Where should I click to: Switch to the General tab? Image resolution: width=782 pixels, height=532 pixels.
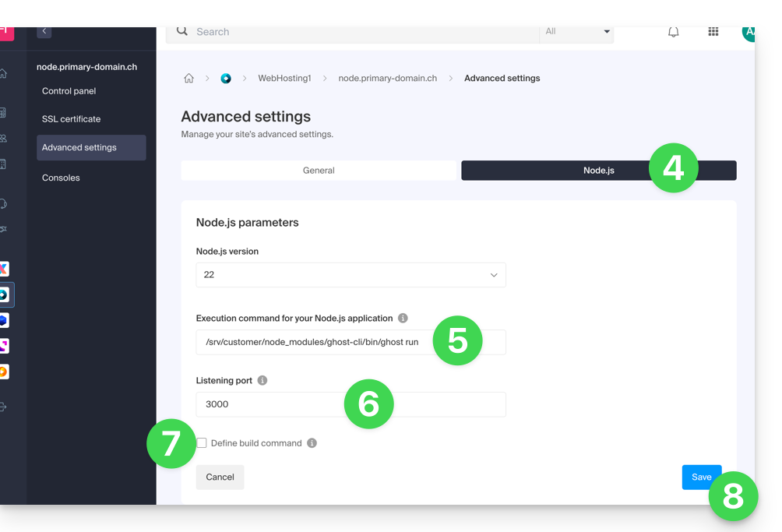pos(319,171)
